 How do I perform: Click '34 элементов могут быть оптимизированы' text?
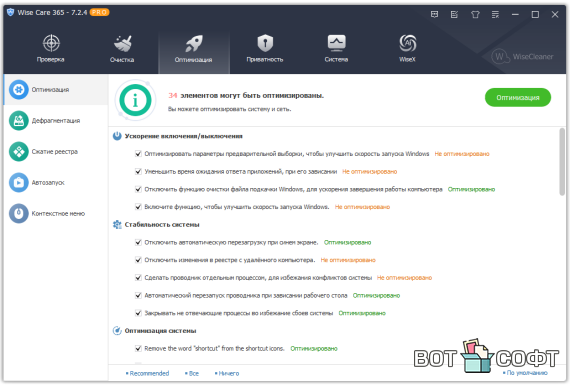(246, 96)
